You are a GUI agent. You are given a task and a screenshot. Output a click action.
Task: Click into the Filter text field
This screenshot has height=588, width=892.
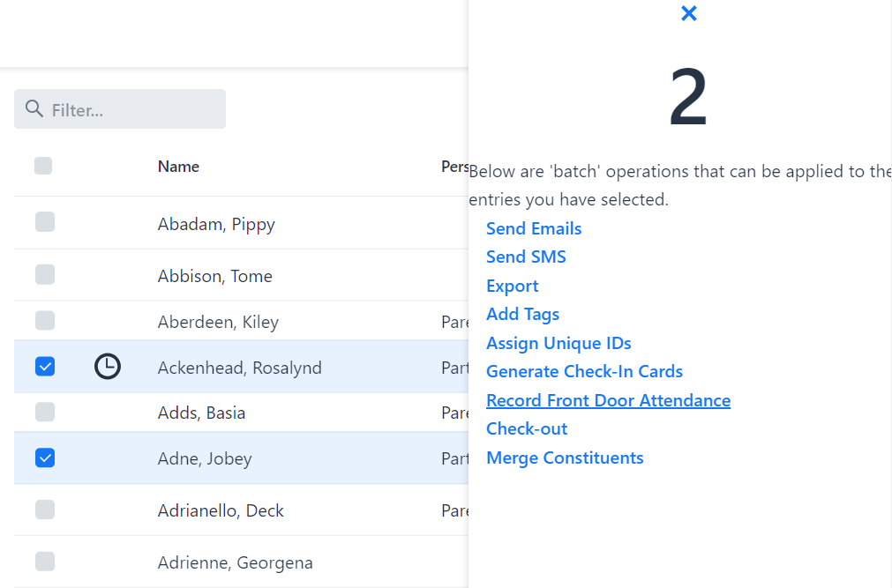pos(132,109)
